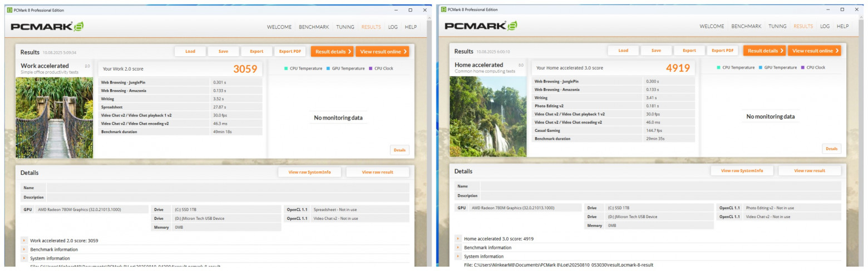
Task: Click the PCMark 8 logo in Work accelerated window
Action: tap(47, 26)
